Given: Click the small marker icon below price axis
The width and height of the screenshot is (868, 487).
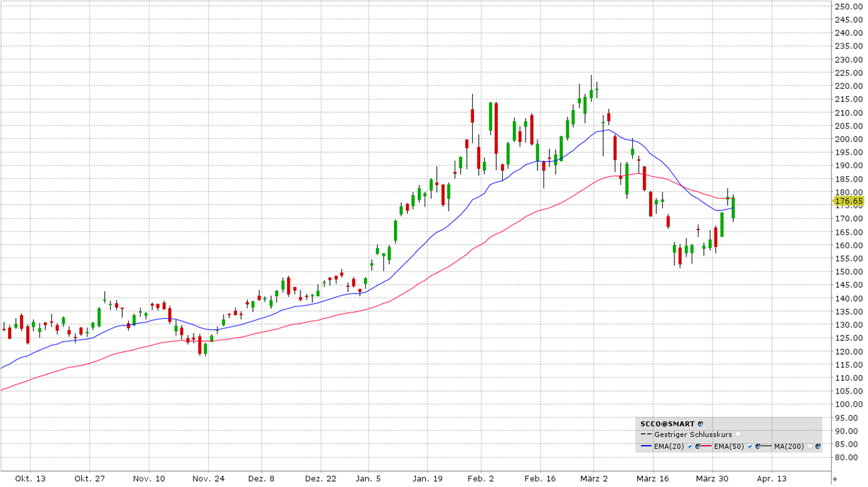Looking at the screenshot, I should 835,478.
